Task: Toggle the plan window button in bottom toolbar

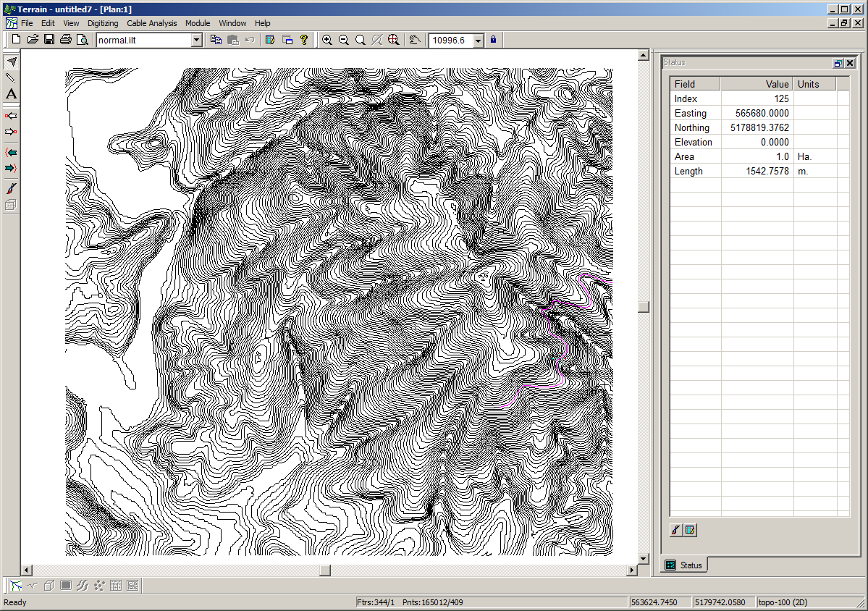Action: click(16, 585)
